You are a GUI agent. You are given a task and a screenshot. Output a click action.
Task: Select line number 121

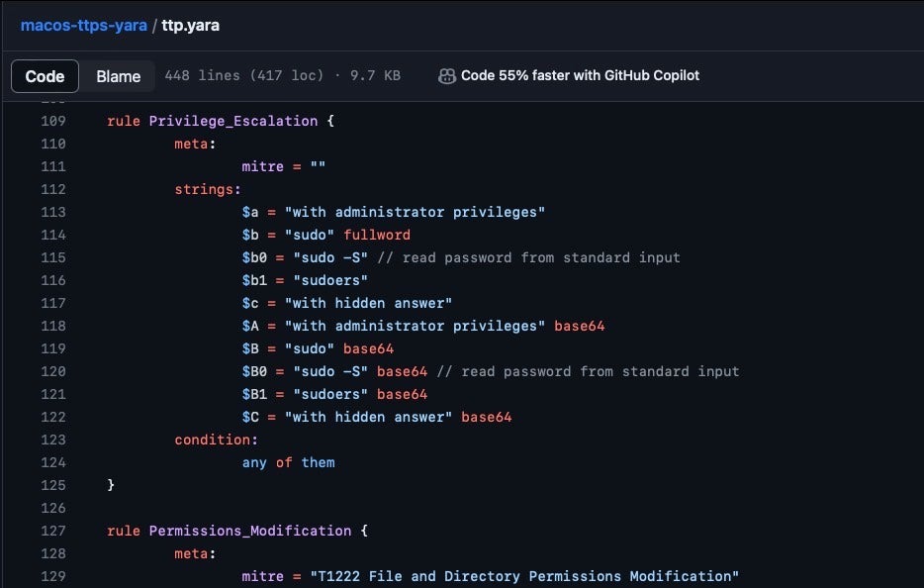[x=53, y=394]
